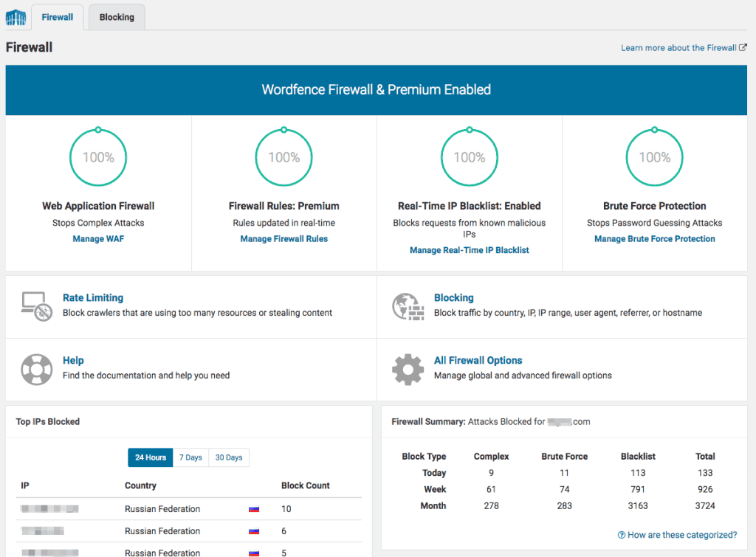Click Russian flag in the 10 block count row

[x=254, y=509]
